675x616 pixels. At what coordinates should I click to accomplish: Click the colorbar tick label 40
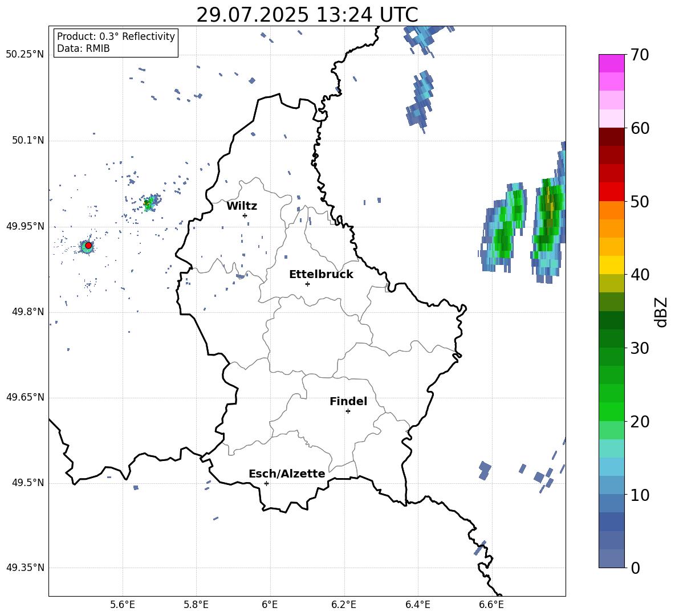pos(639,275)
